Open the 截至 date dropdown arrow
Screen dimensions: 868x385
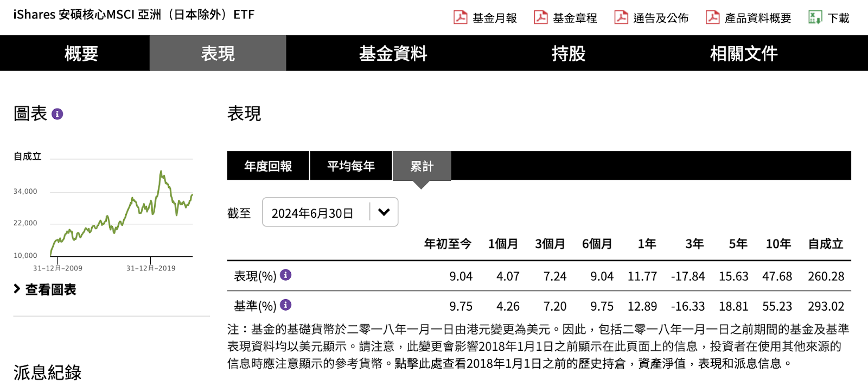[384, 212]
